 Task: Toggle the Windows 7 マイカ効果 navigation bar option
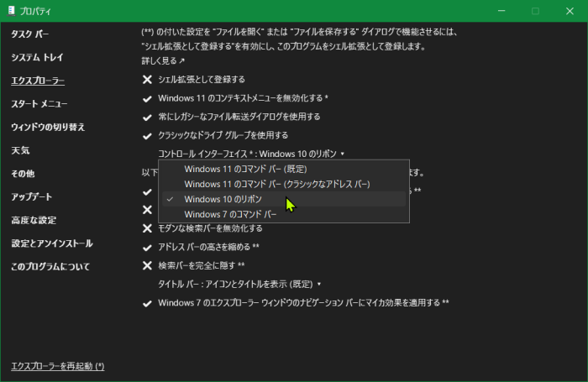click(x=302, y=302)
